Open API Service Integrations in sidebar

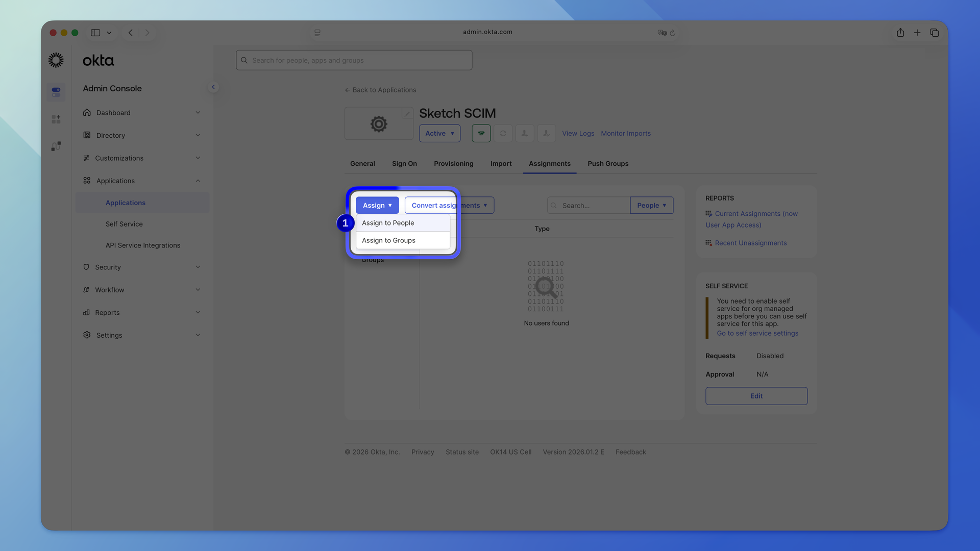coord(142,245)
